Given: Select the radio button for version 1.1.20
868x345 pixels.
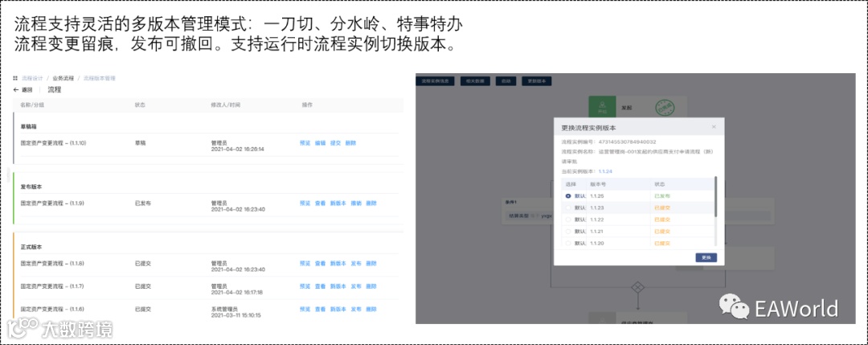Looking at the screenshot, I should click(568, 243).
